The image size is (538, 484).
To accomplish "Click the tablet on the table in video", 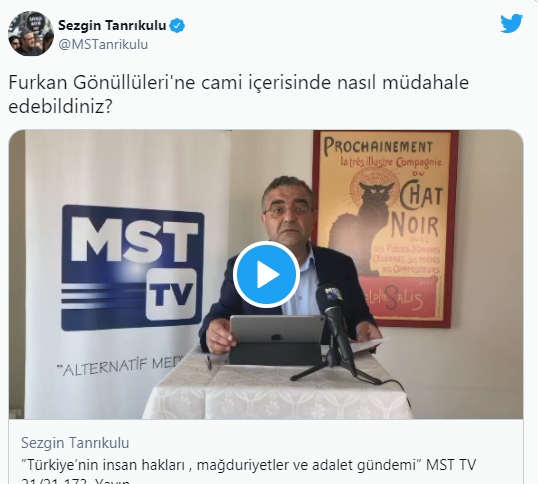I will pos(276,340).
